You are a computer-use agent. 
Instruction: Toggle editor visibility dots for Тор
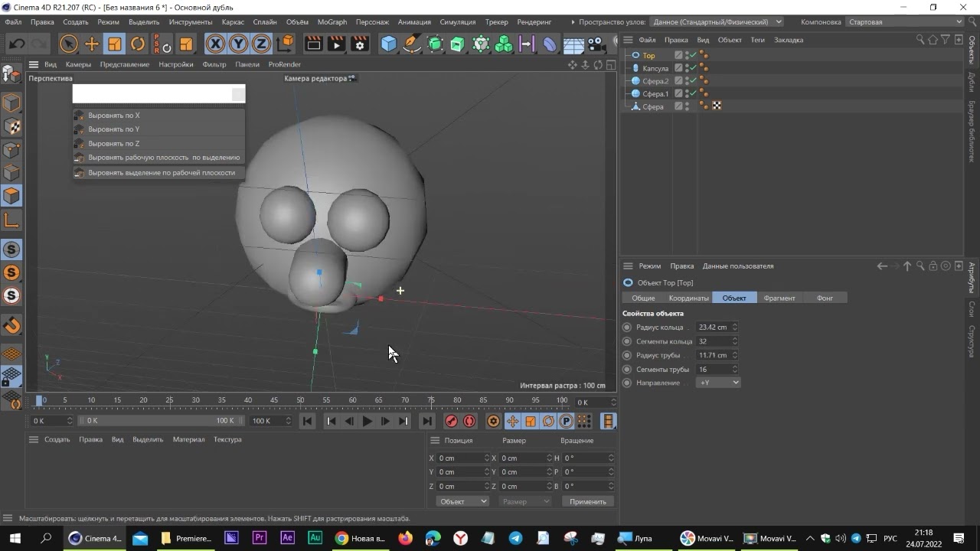(x=687, y=55)
